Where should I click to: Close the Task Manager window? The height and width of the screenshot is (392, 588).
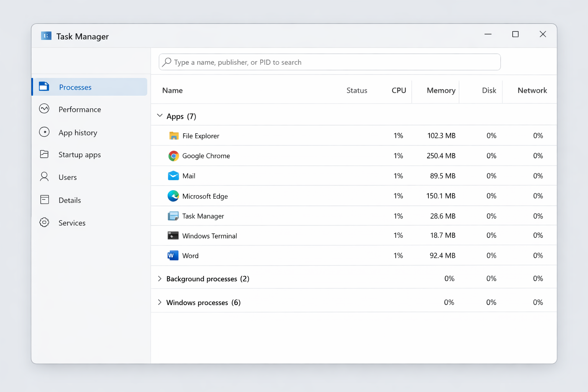click(543, 34)
